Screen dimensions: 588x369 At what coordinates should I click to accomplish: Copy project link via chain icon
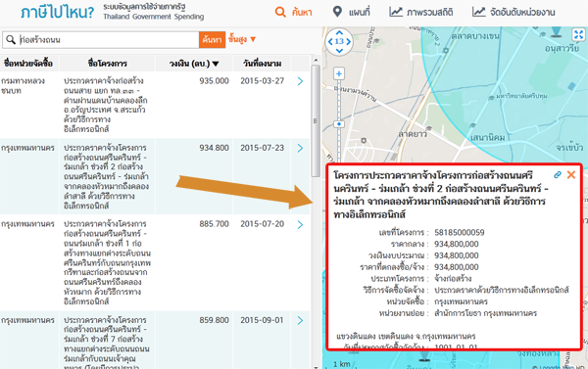558,174
